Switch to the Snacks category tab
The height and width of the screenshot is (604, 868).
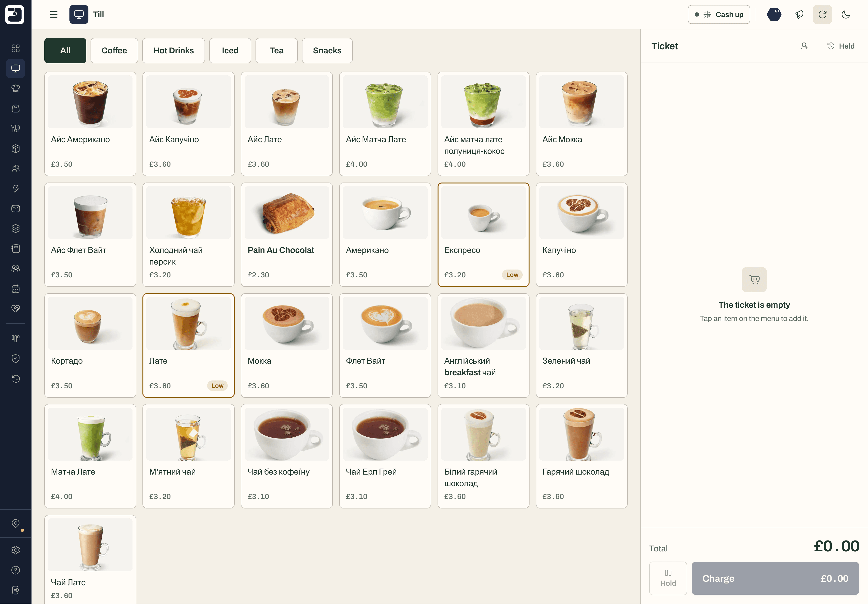pyautogui.click(x=327, y=51)
